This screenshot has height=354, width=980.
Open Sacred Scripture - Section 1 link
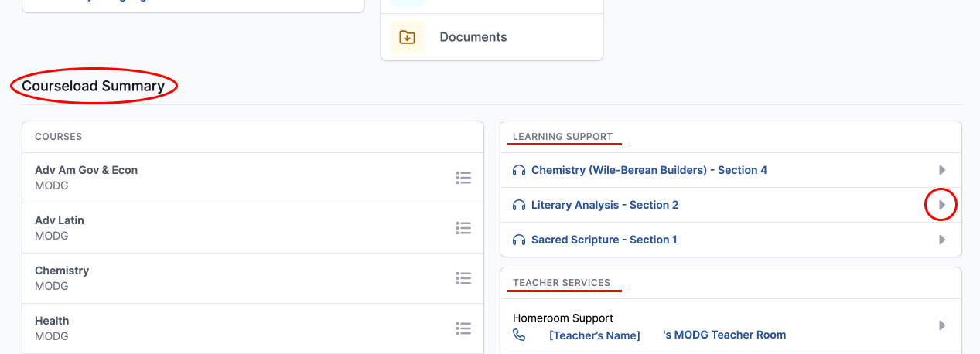coord(604,240)
